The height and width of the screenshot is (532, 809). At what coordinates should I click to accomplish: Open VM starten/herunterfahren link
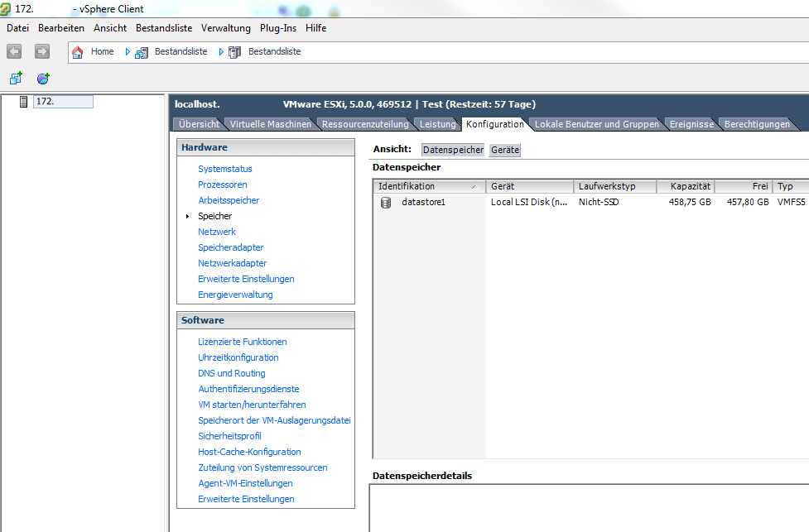click(252, 405)
